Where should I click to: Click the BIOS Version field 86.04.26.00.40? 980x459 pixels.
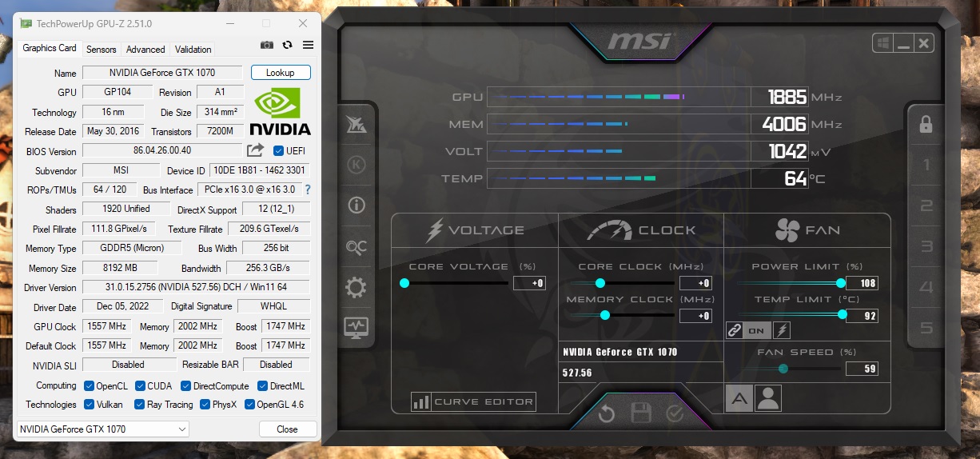click(x=162, y=150)
